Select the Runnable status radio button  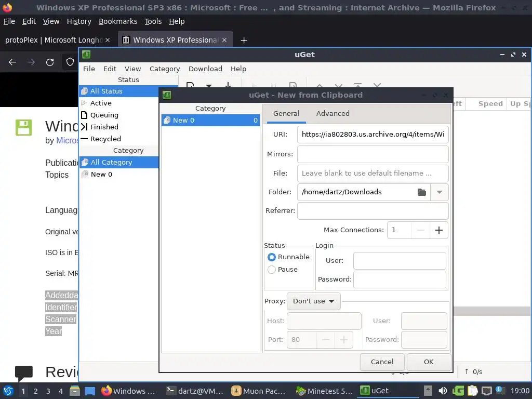pyautogui.click(x=271, y=257)
